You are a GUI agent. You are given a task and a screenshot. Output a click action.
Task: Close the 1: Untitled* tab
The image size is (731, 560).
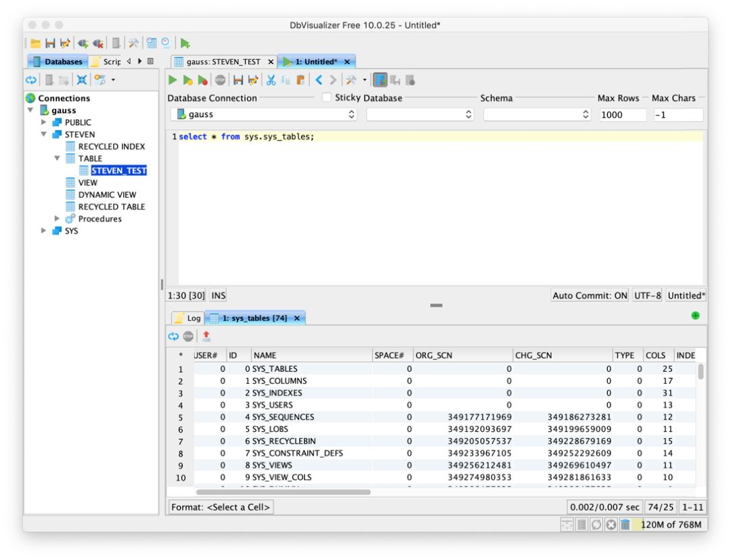pos(347,62)
